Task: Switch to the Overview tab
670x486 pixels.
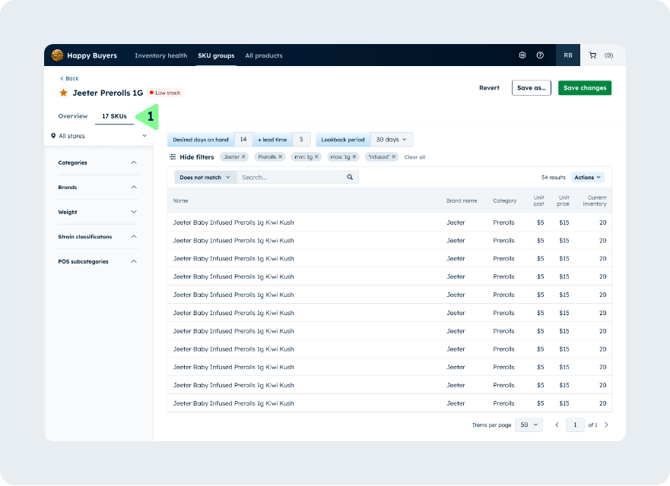Action: point(73,116)
